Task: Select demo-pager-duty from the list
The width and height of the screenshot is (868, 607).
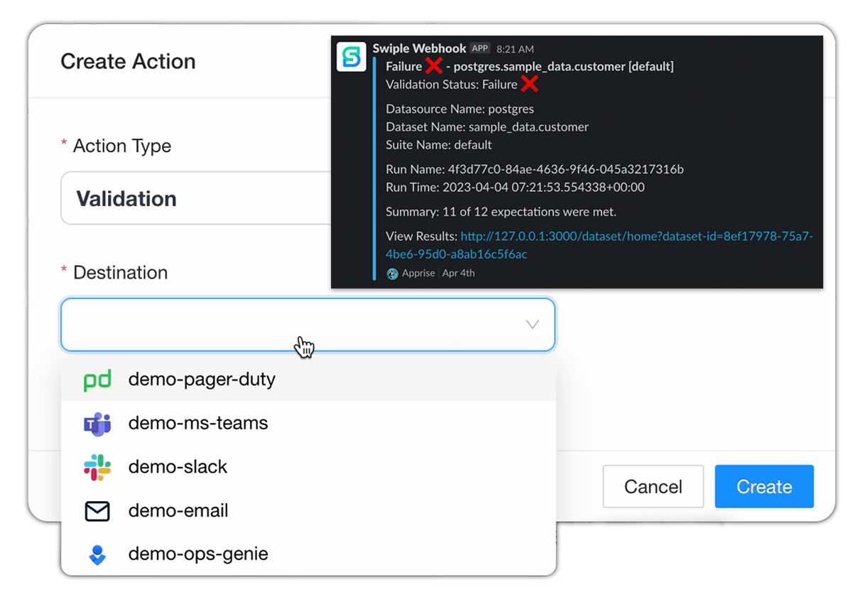Action: (x=202, y=380)
